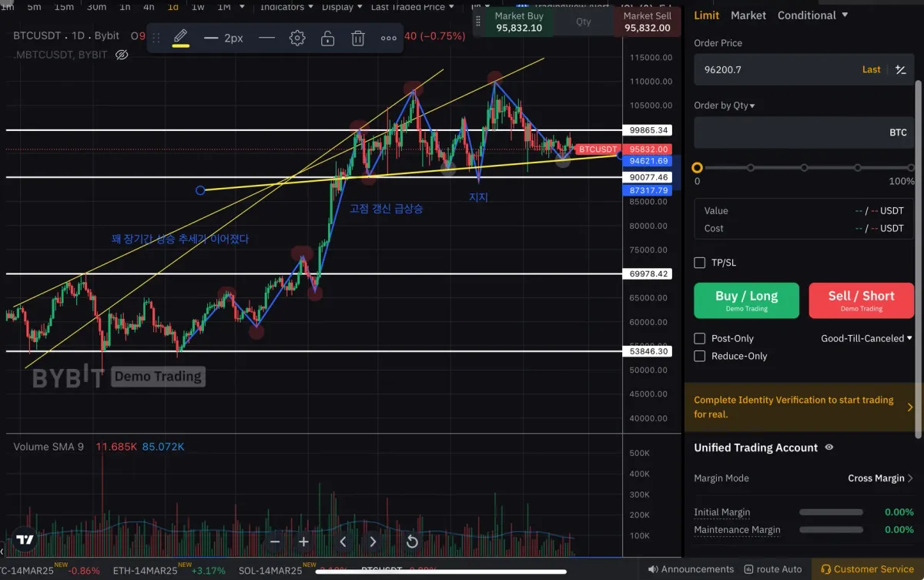Select the pencil line color tool
This screenshot has height=580, width=924.
coord(181,37)
